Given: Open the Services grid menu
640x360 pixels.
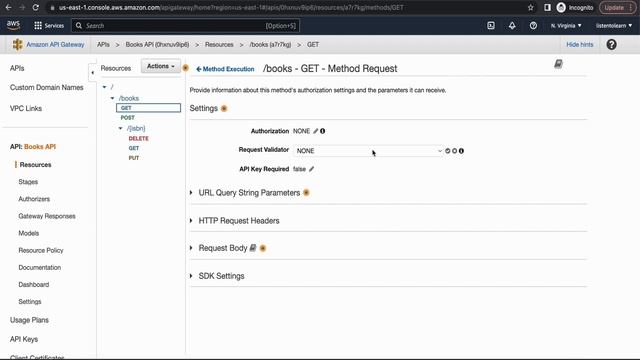Looking at the screenshot, I should coord(49,26).
